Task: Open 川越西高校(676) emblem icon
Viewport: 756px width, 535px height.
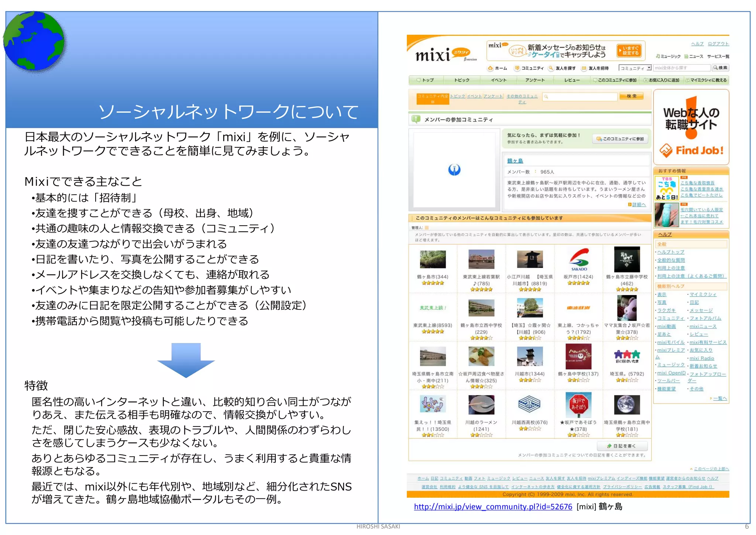Action: (x=530, y=405)
